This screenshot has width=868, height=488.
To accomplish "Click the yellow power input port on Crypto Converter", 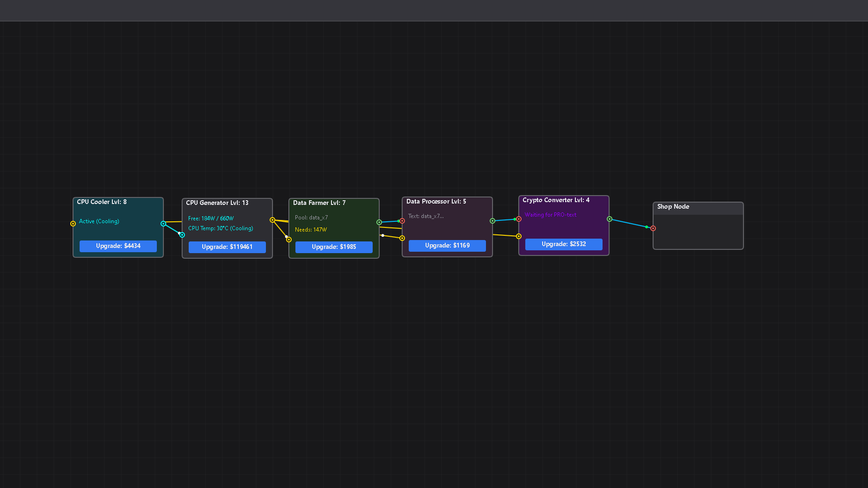I will [x=519, y=236].
